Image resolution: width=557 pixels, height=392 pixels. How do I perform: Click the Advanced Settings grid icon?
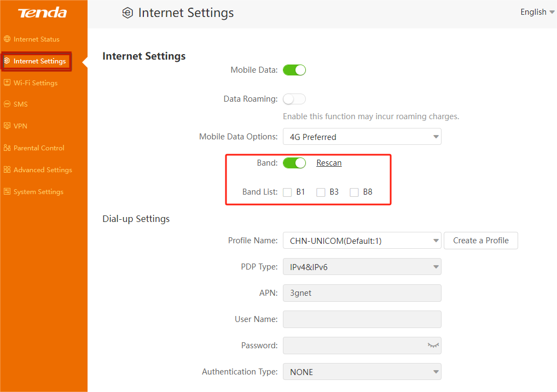coord(7,170)
